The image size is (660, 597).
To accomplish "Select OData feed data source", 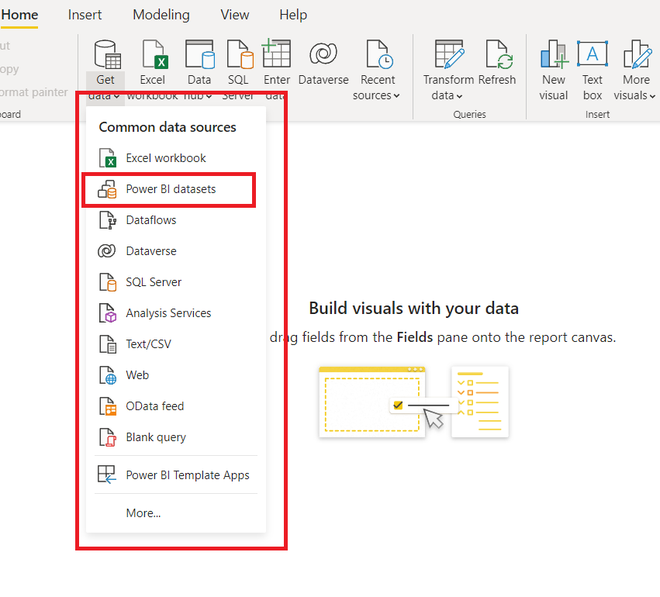I will 176,406.
